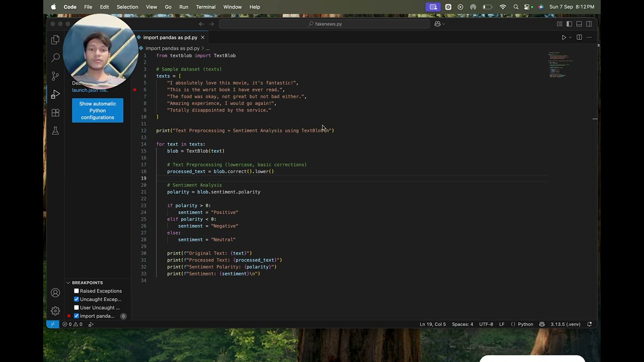Change end of line sequence LF
The image size is (644, 362).
[502, 324]
